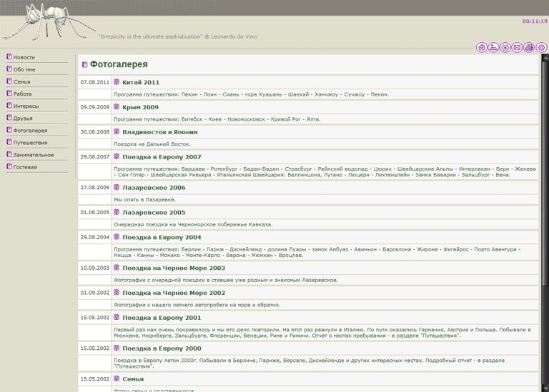Click the date 30.08.2008

[95, 132]
